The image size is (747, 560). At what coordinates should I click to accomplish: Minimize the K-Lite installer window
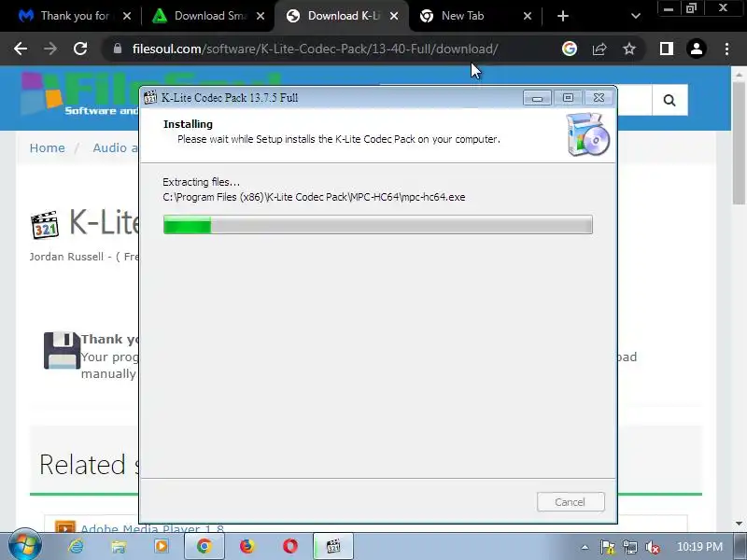tap(537, 98)
